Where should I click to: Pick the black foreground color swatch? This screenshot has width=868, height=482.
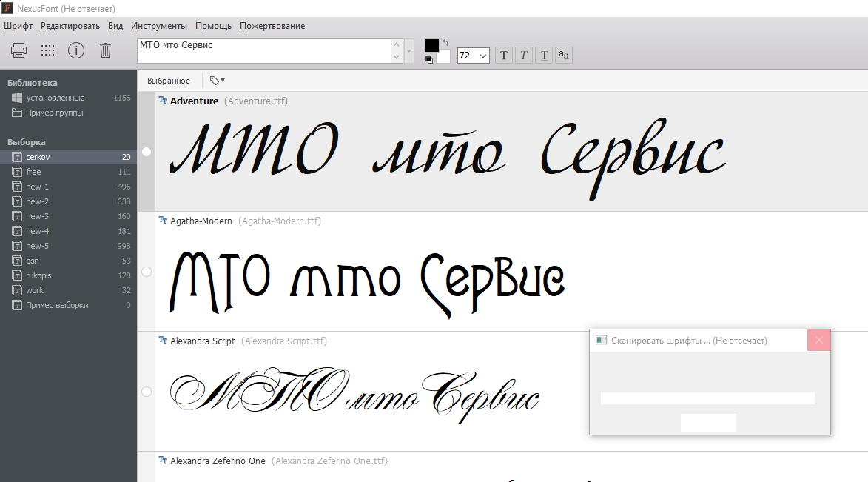432,45
